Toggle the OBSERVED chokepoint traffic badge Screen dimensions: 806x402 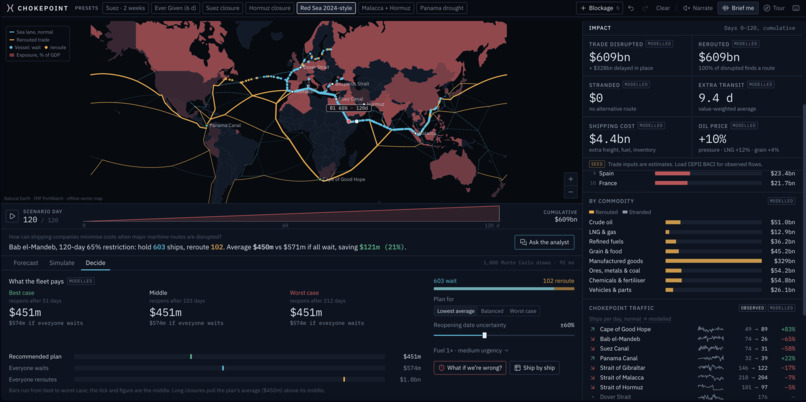point(752,308)
